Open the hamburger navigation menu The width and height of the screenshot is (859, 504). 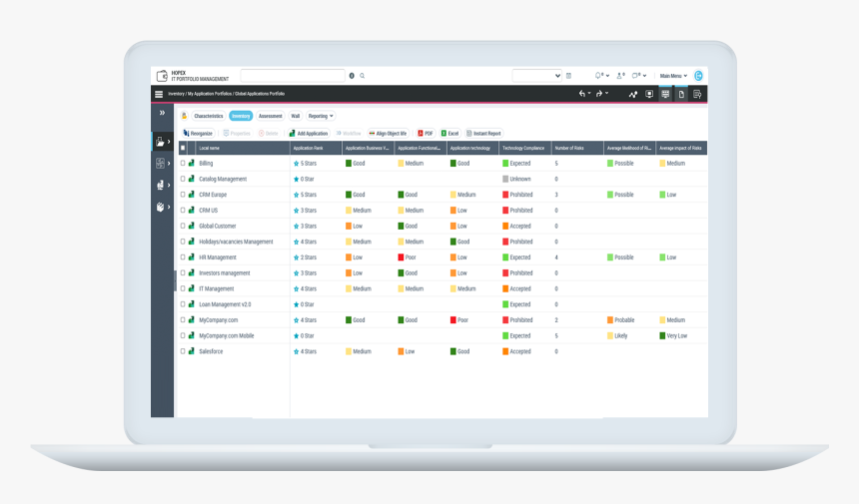click(x=159, y=94)
